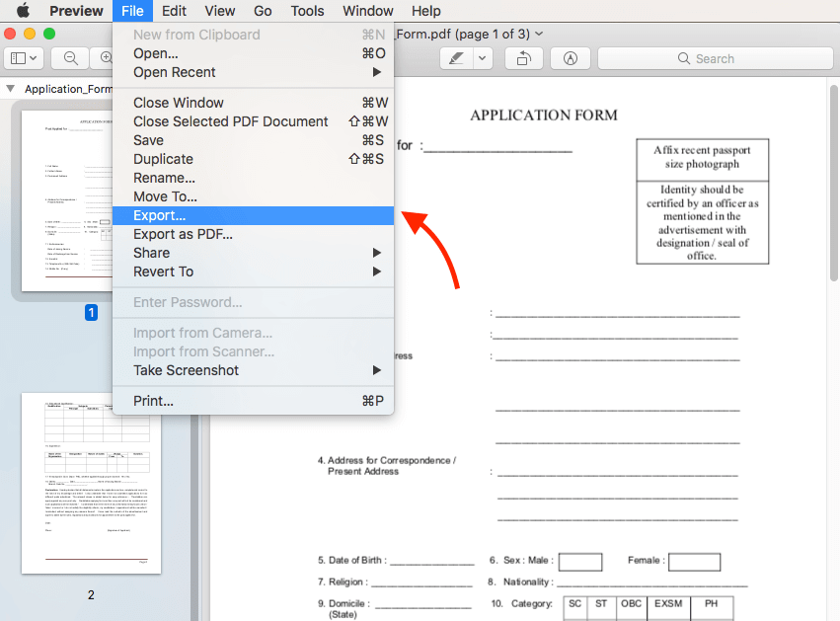Screen dimensions: 840x621
Task: Click the Male checkbox box
Action: [x=580, y=562]
